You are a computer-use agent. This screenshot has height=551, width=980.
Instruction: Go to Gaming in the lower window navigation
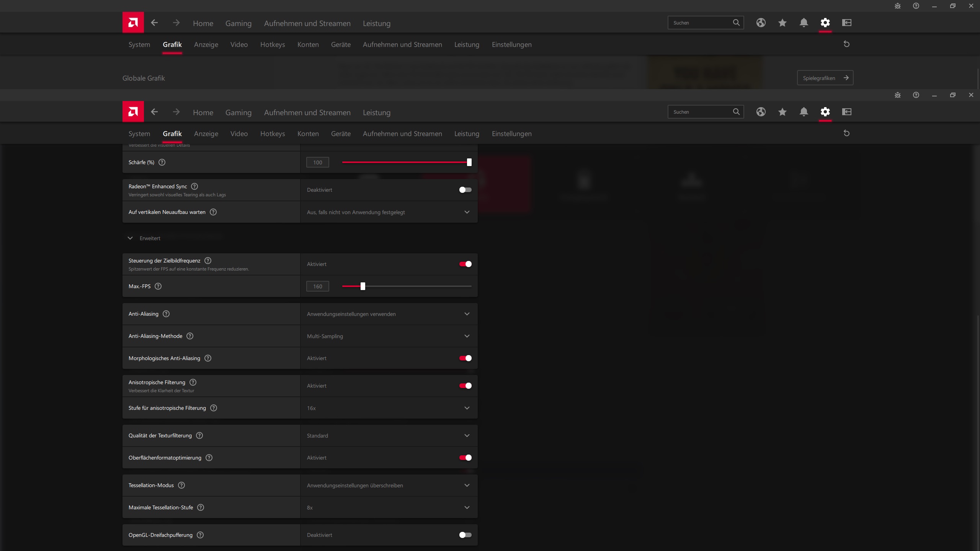(238, 112)
